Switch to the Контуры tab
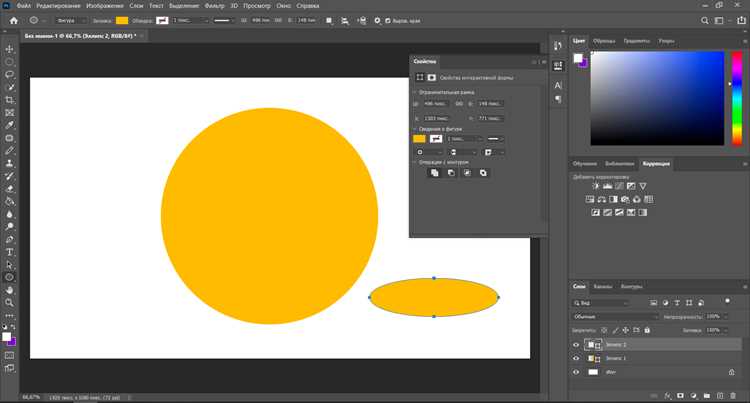 click(x=631, y=286)
